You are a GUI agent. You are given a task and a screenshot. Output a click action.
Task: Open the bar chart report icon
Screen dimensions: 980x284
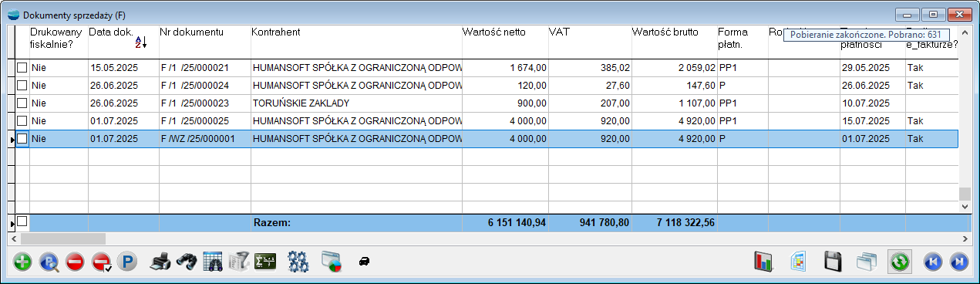click(763, 262)
